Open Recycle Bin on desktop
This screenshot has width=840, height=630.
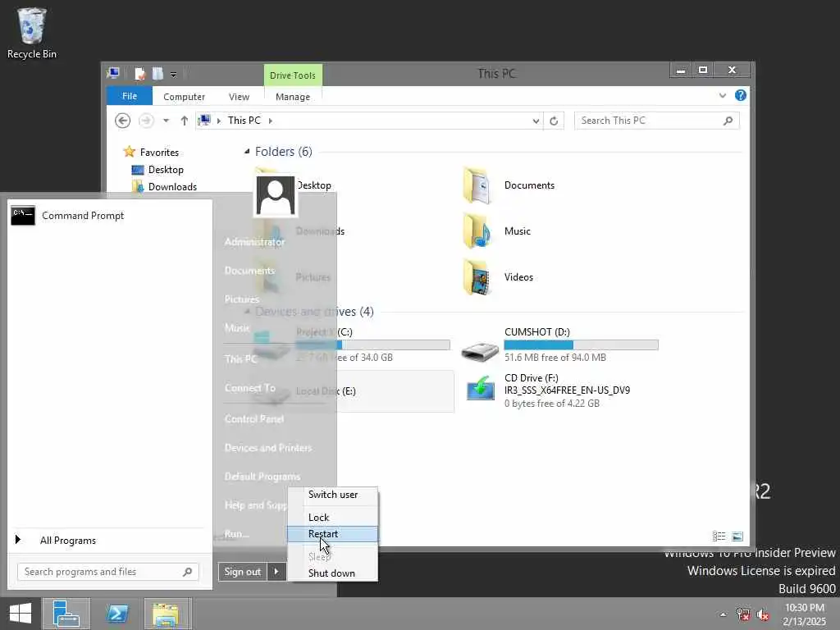pos(32,33)
